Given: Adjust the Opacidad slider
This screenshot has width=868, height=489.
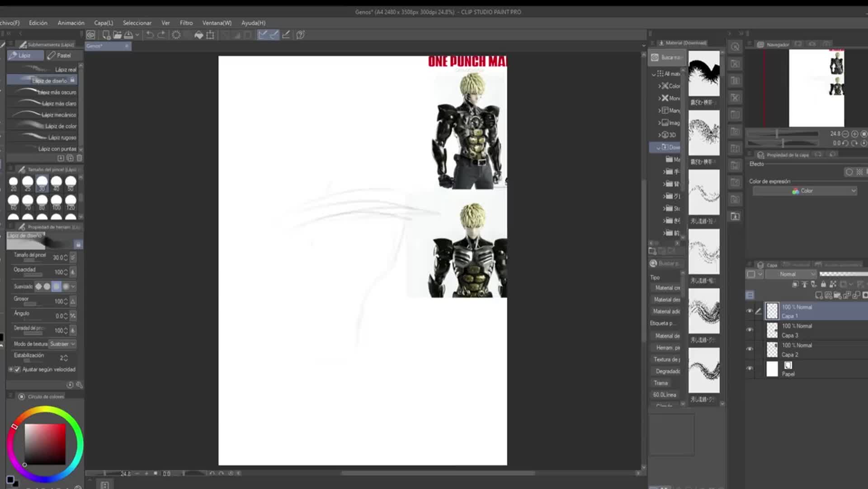Looking at the screenshot, I should click(x=33, y=275).
